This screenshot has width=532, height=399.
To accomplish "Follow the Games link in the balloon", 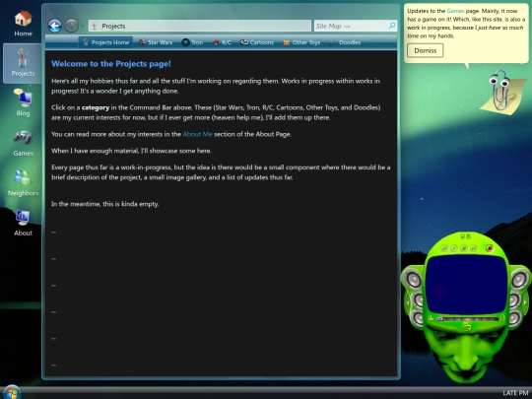I will 455,11.
